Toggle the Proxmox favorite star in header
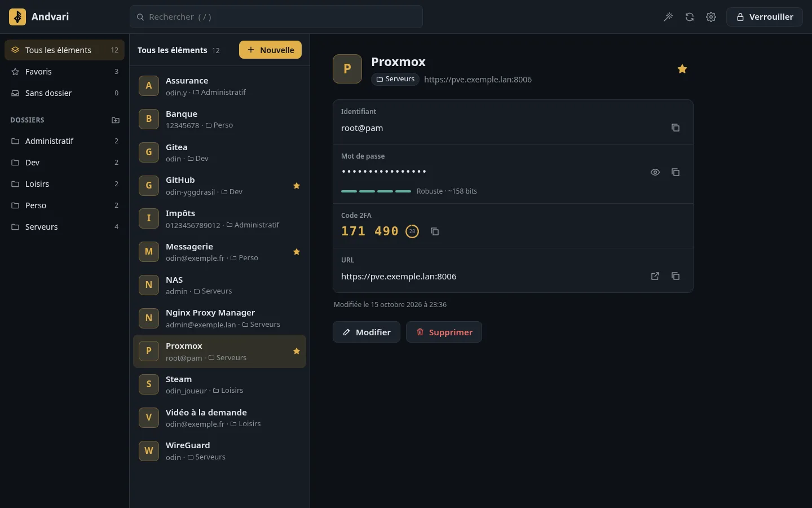Image resolution: width=812 pixels, height=508 pixels. tap(682, 69)
